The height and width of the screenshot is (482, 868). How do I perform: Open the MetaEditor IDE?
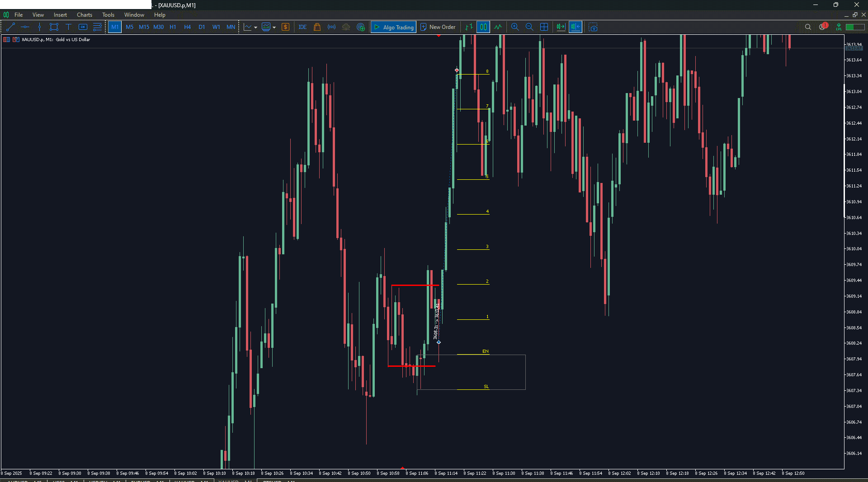pyautogui.click(x=302, y=27)
